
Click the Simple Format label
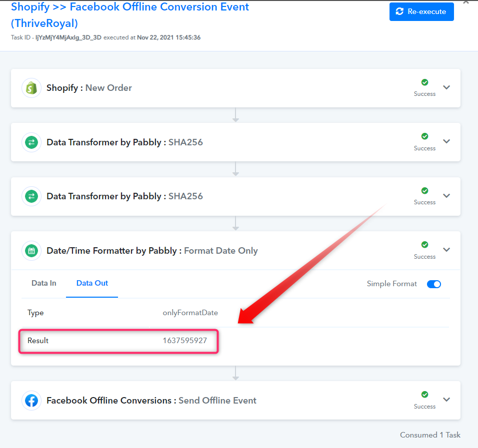[391, 284]
